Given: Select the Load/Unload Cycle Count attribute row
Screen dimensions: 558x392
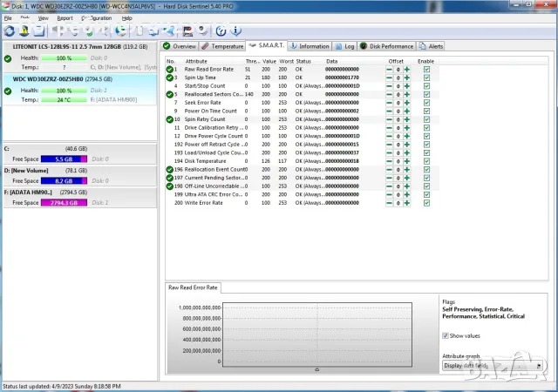Looking at the screenshot, I should point(303,153).
